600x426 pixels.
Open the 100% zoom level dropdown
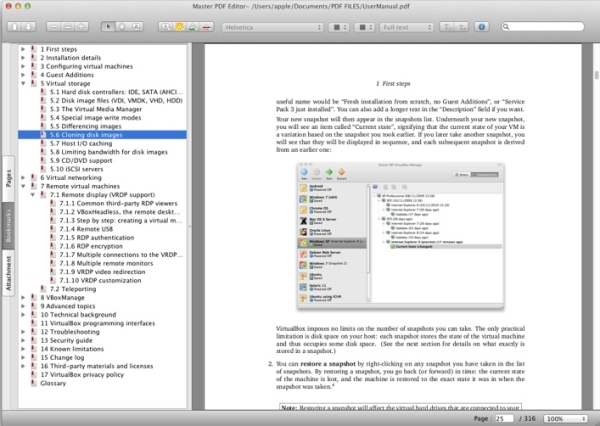tap(566, 419)
